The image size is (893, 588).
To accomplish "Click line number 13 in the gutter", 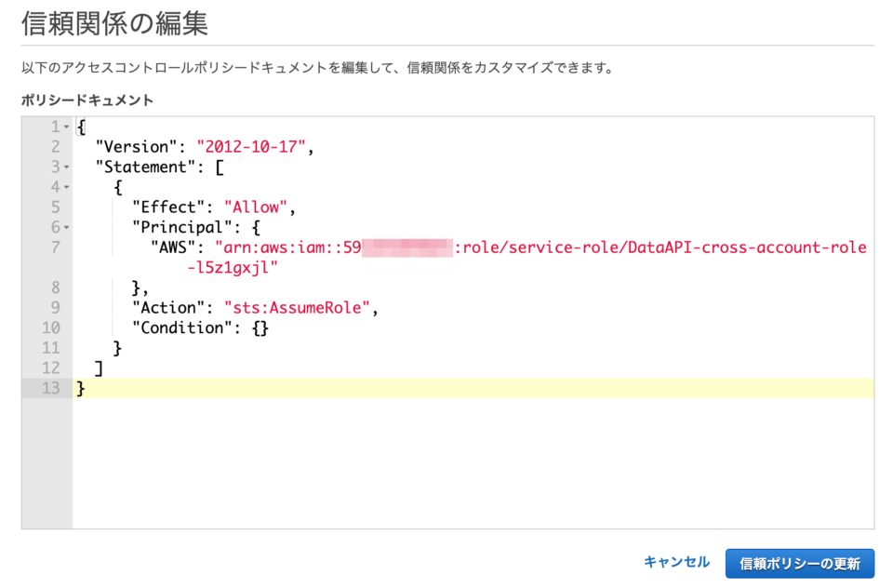I will pyautogui.click(x=50, y=388).
